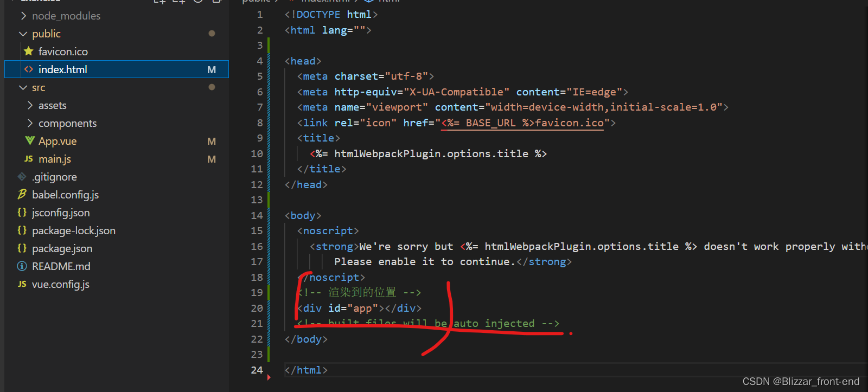Click the HTML icon of index.html
This screenshot has height=392, width=868.
(x=29, y=69)
